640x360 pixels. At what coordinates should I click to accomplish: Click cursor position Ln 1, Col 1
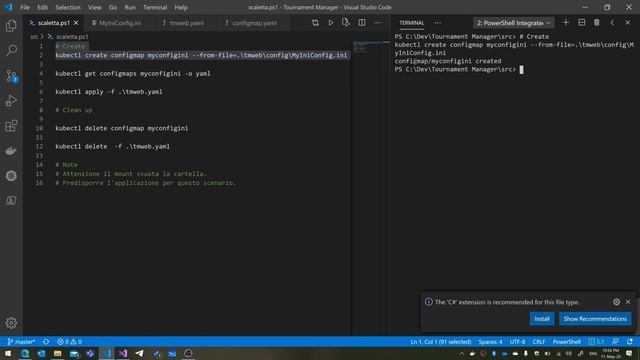440,342
